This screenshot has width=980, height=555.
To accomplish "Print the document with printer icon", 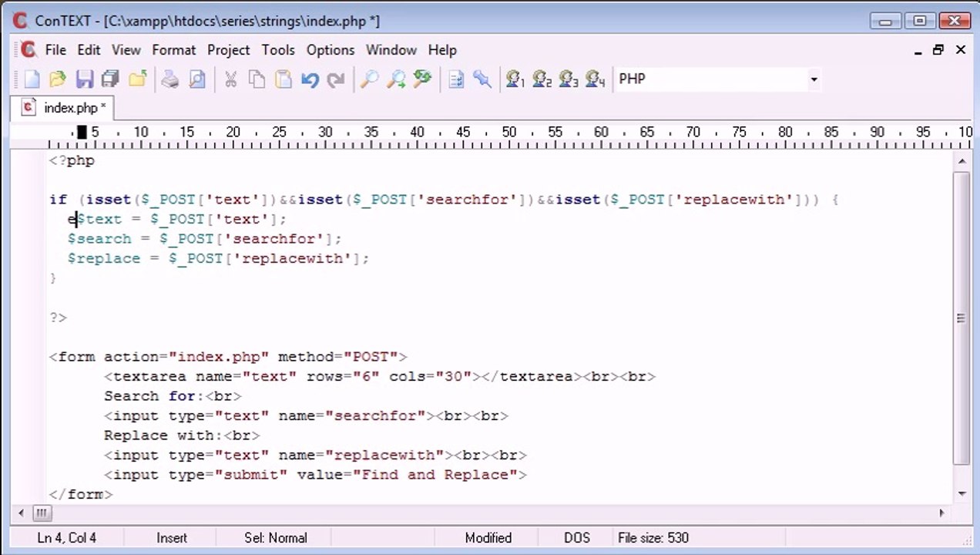I will tap(170, 79).
